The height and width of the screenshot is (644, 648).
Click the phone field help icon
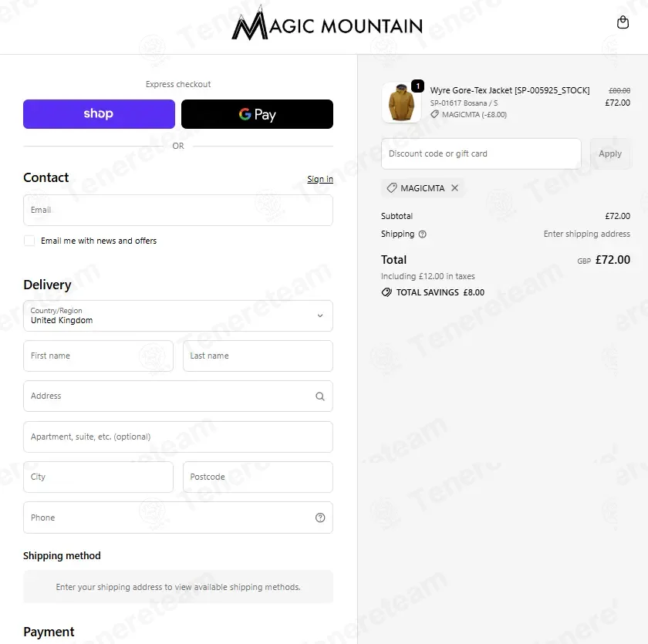point(320,518)
